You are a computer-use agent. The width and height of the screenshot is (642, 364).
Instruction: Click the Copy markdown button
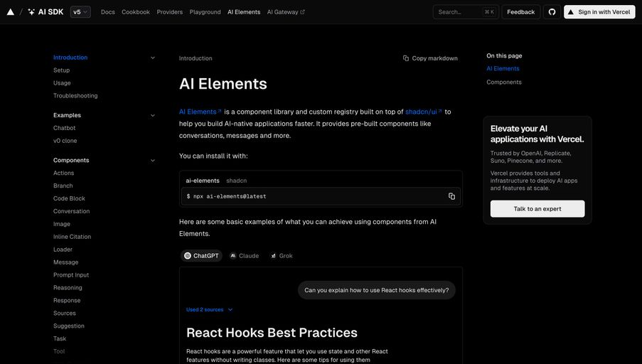tap(430, 58)
